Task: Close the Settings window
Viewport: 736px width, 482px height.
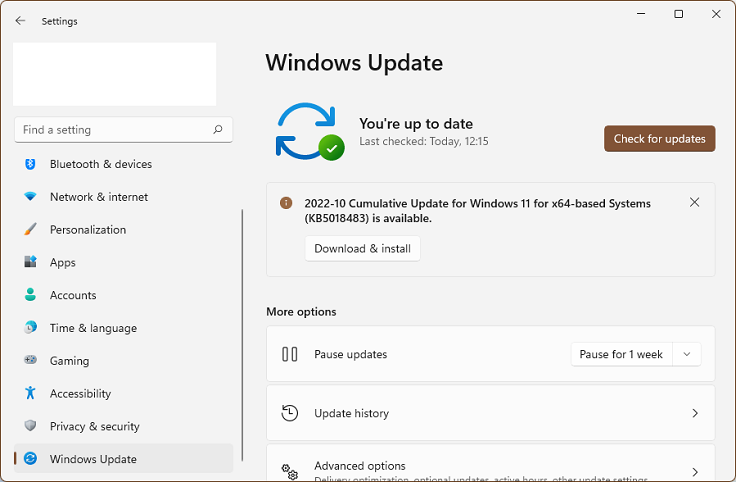Action: (716, 14)
